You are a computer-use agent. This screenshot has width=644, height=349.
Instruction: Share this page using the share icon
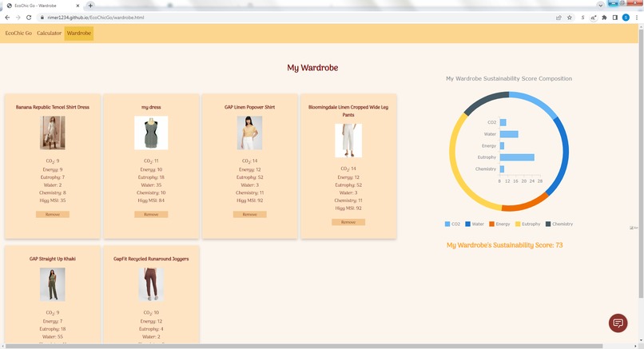point(559,18)
